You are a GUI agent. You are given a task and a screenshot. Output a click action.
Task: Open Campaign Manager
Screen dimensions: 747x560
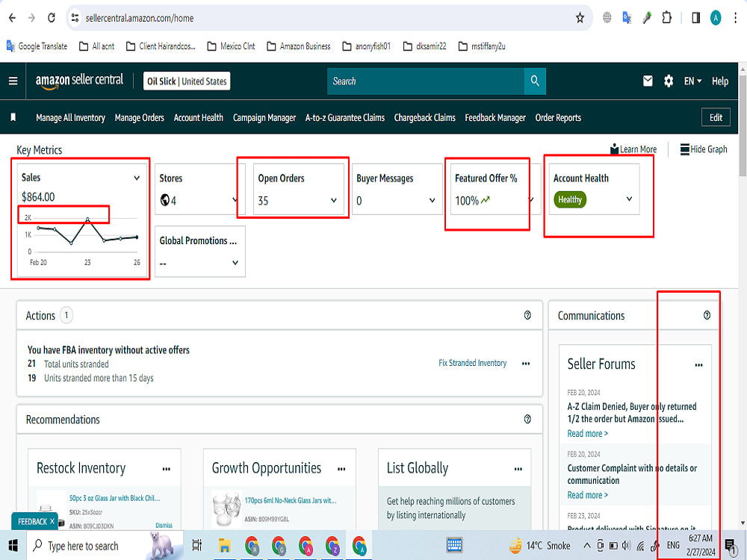click(264, 118)
